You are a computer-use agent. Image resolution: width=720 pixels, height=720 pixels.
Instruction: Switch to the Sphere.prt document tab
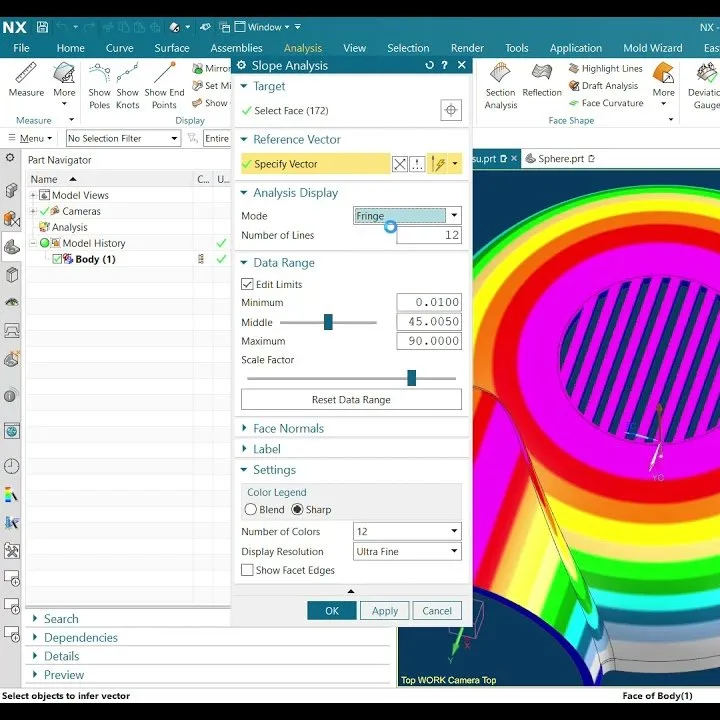click(x=560, y=159)
